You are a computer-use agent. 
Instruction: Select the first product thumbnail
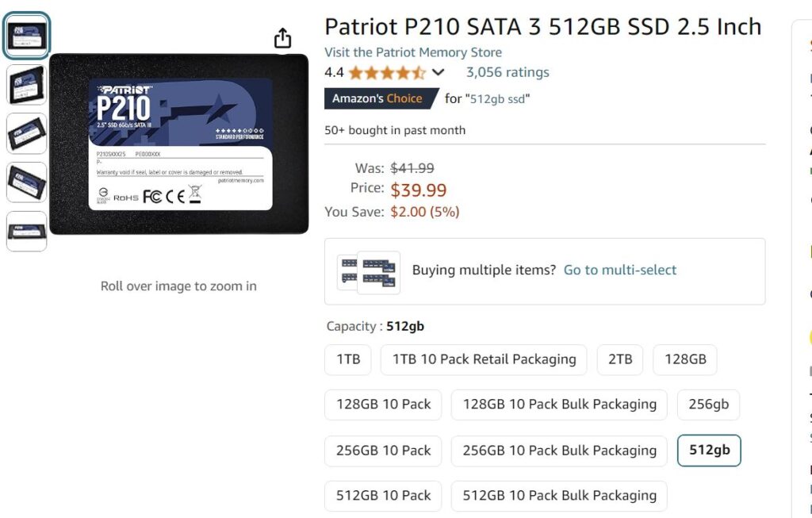27,36
